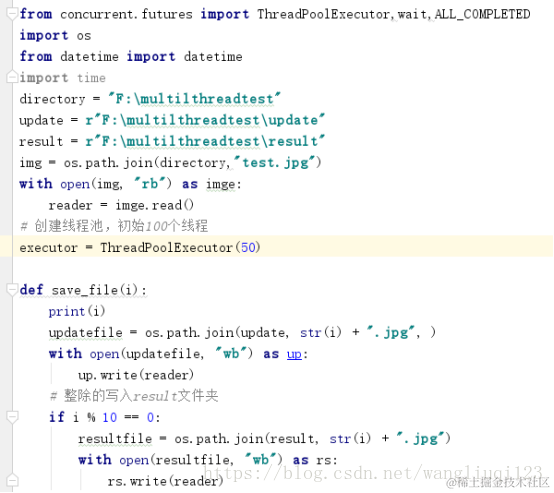This screenshot has width=554, height=493.
Task: Click the number 50 in ThreadPoolExecutor(50)
Action: point(248,247)
